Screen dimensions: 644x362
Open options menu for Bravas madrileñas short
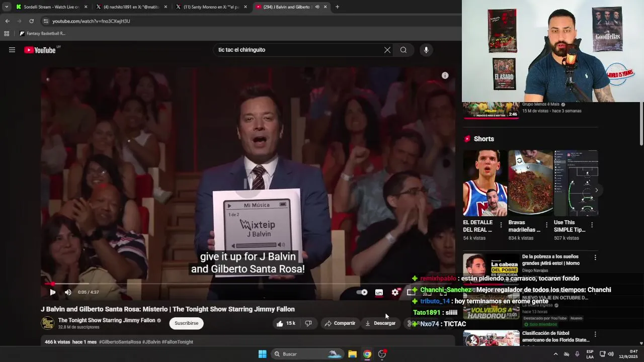click(x=546, y=225)
